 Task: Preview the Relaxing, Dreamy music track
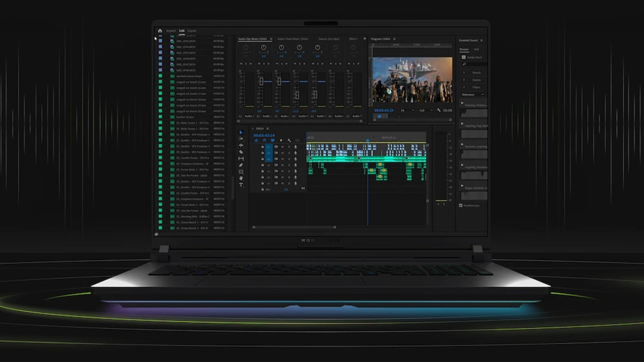[x=462, y=103]
